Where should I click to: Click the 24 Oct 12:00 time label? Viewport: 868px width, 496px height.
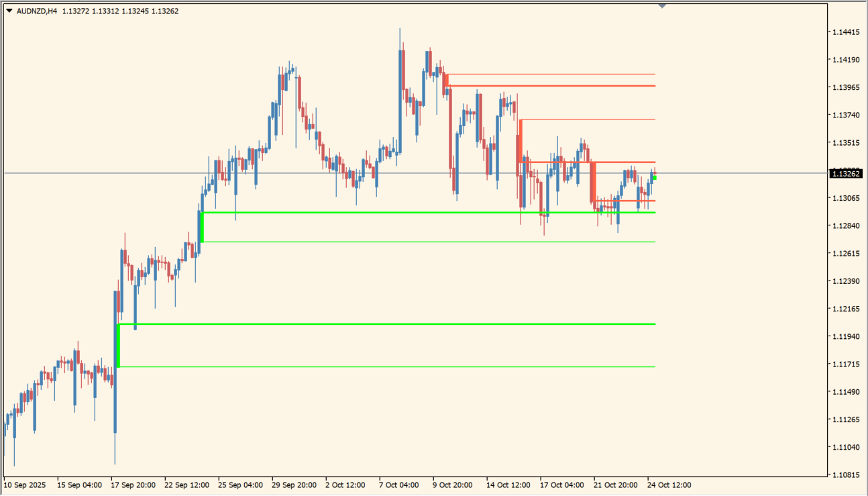[x=669, y=485]
